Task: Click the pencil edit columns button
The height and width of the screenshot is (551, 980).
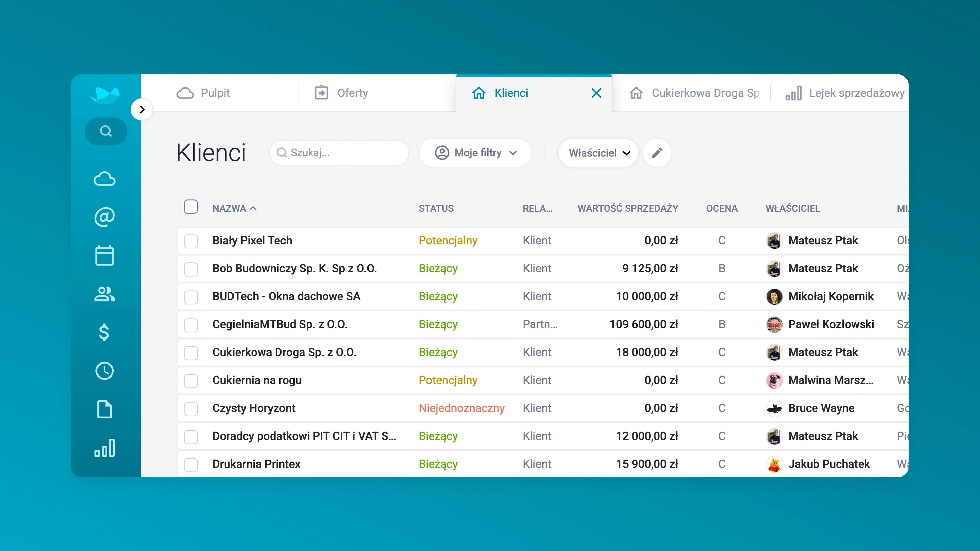Action: click(657, 153)
